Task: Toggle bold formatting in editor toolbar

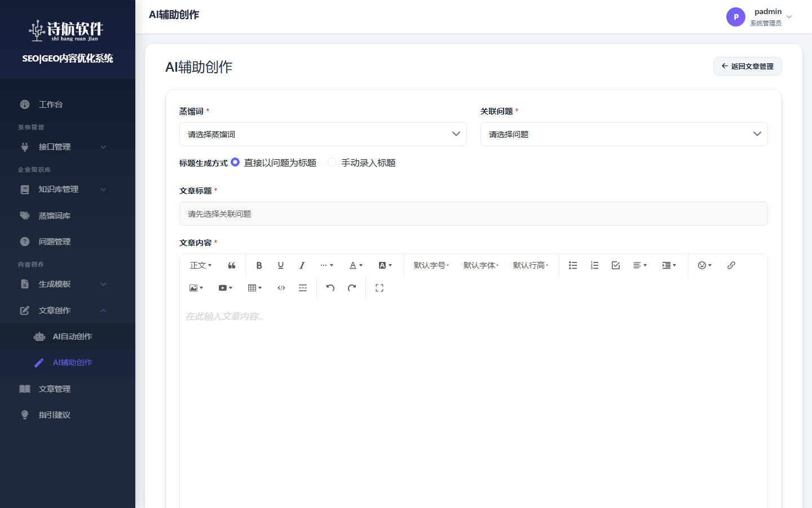Action: [x=259, y=265]
